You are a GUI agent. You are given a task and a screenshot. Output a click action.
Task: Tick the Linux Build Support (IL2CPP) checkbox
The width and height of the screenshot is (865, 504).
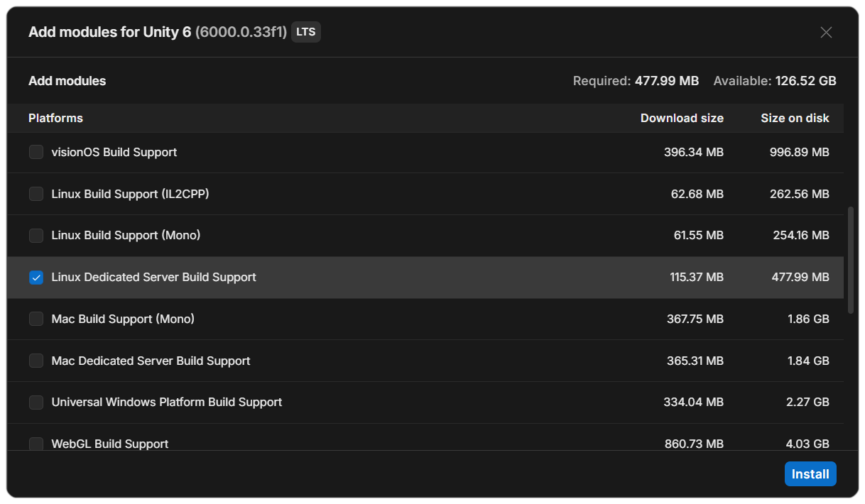pyautogui.click(x=36, y=194)
